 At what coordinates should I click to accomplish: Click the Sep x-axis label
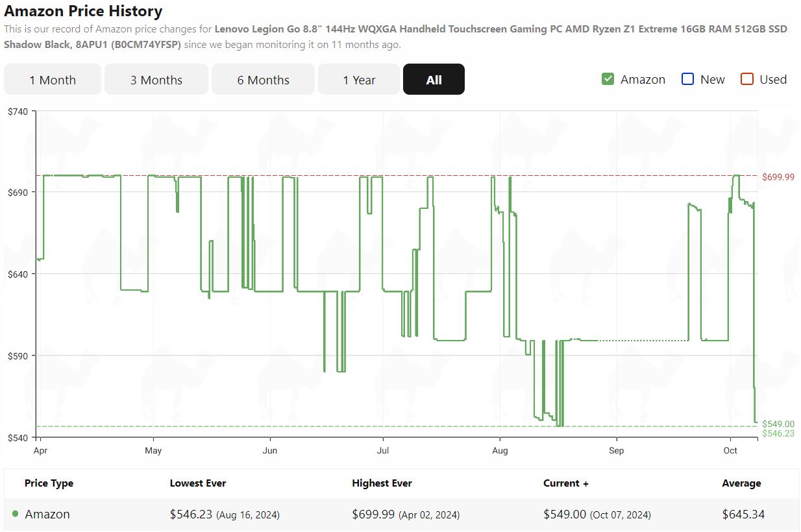point(616,450)
